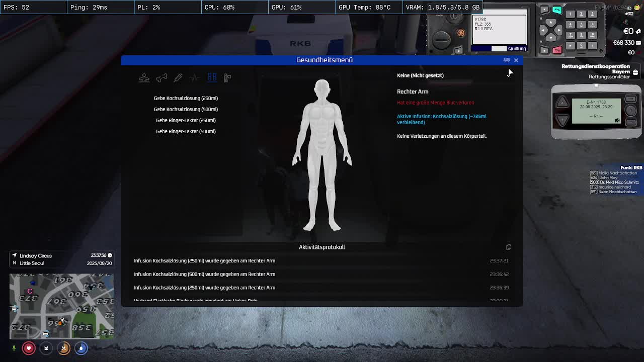The image size is (644, 362).
Task: Switch to the syringe medication tab
Action: coord(178,77)
